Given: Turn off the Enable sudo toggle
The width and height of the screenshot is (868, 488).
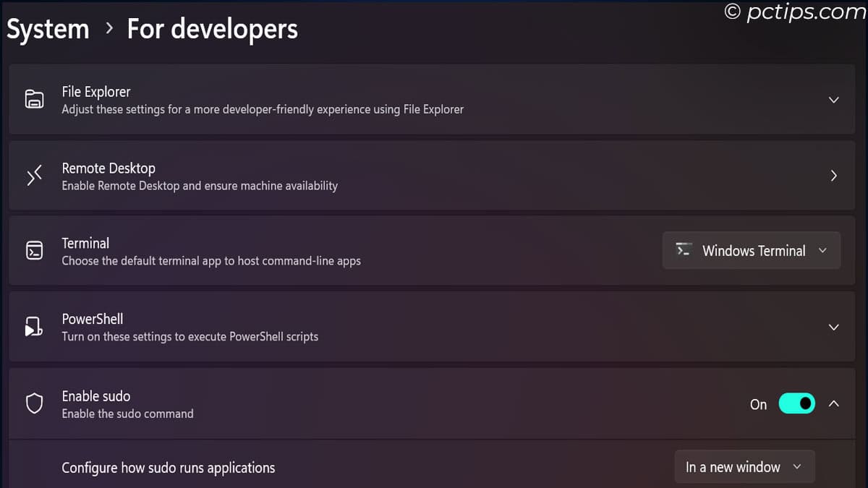Looking at the screenshot, I should pos(796,403).
